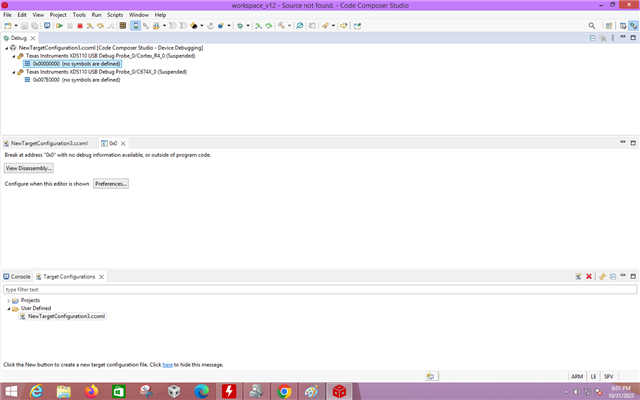Select the Cortex_R4_0 (Suspended) core row

point(106,56)
